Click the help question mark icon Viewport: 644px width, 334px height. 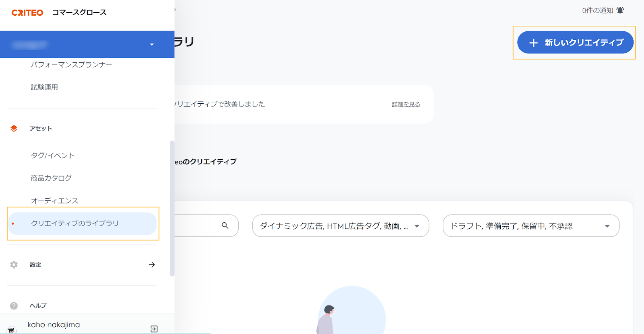(14, 306)
